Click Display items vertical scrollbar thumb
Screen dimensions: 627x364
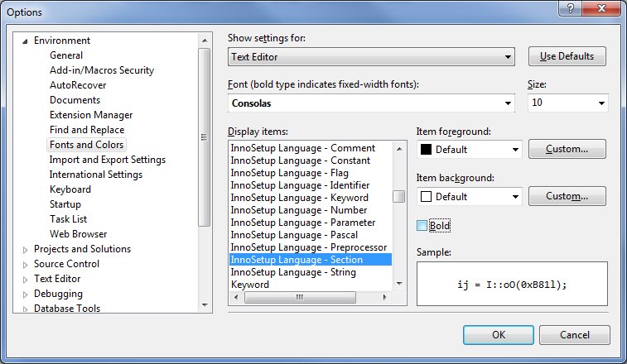point(398,196)
